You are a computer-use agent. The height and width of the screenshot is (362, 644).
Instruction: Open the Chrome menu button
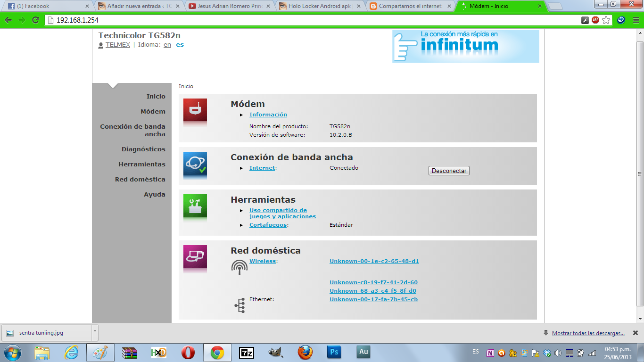636,20
